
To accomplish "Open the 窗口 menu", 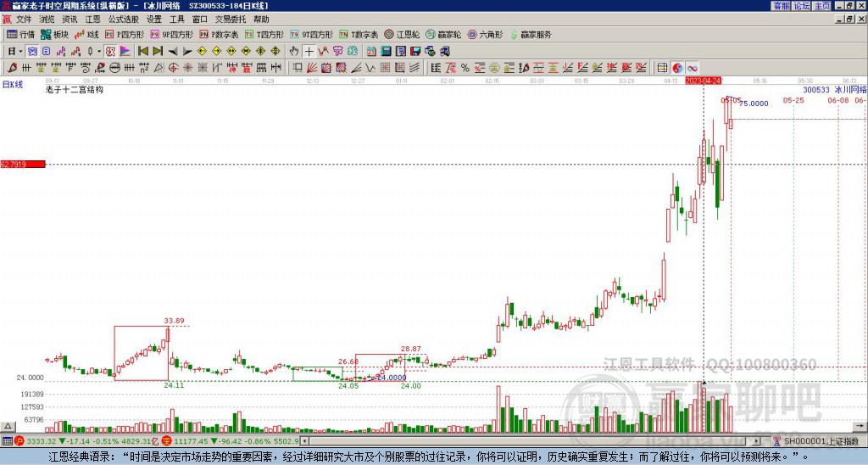I will pos(200,20).
